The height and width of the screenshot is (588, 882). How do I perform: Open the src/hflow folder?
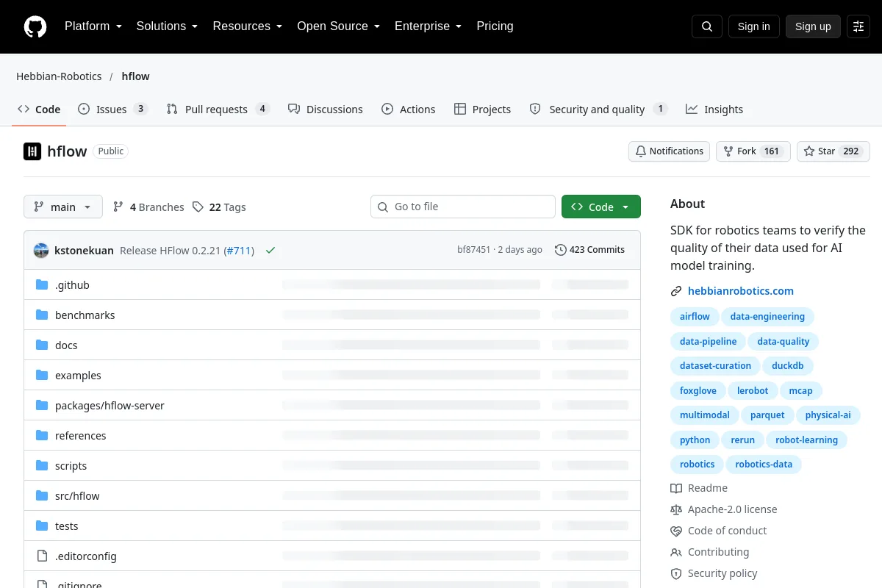[x=77, y=496]
